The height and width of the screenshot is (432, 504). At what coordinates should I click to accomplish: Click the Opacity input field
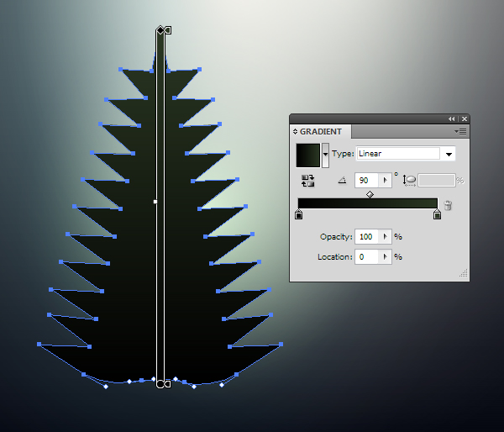pyautogui.click(x=367, y=237)
